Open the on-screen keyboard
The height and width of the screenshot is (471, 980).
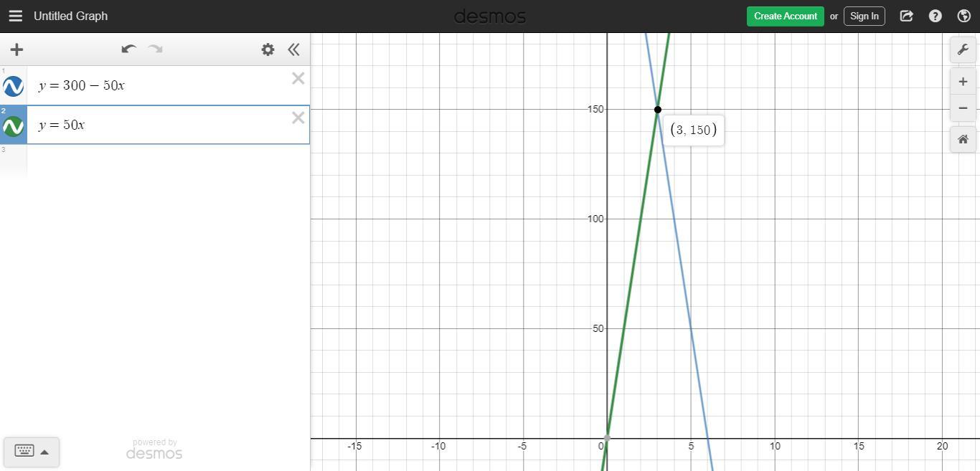click(x=24, y=452)
